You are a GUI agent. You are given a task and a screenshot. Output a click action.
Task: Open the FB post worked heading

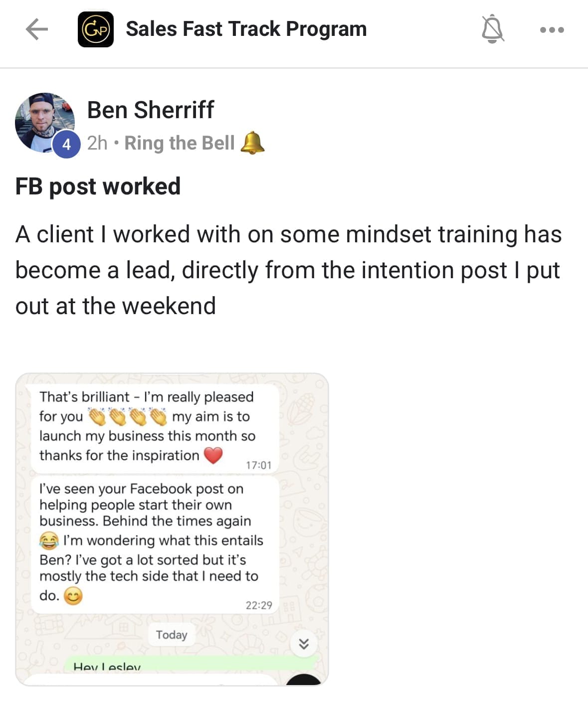[98, 186]
